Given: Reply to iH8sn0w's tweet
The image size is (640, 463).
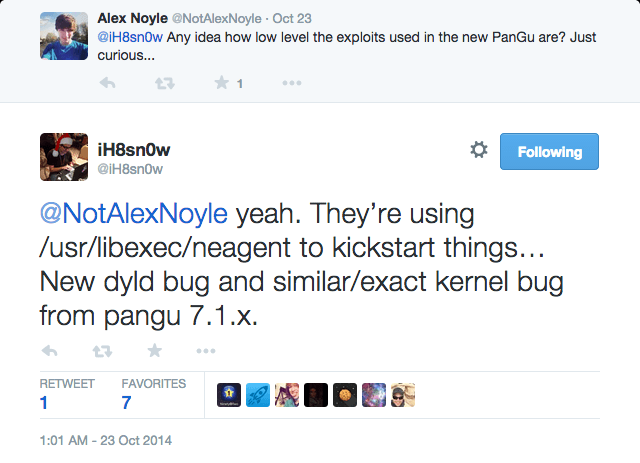Looking at the screenshot, I should 50,351.
